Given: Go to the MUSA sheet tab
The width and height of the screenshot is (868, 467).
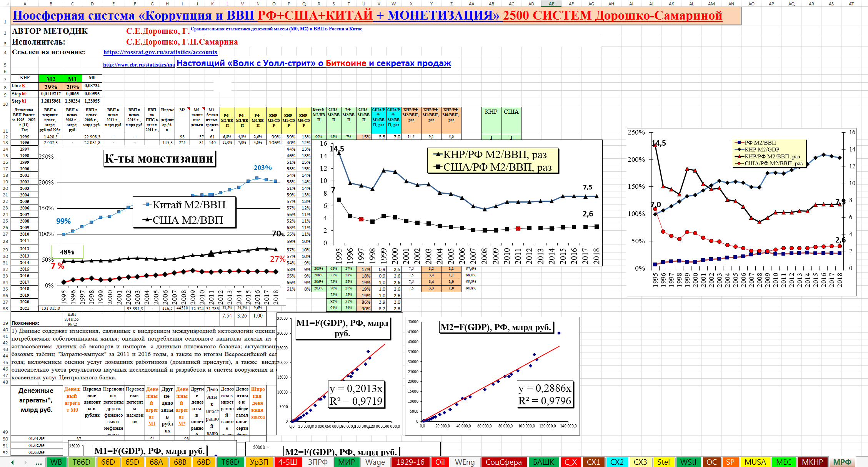Looking at the screenshot, I should (x=755, y=462).
